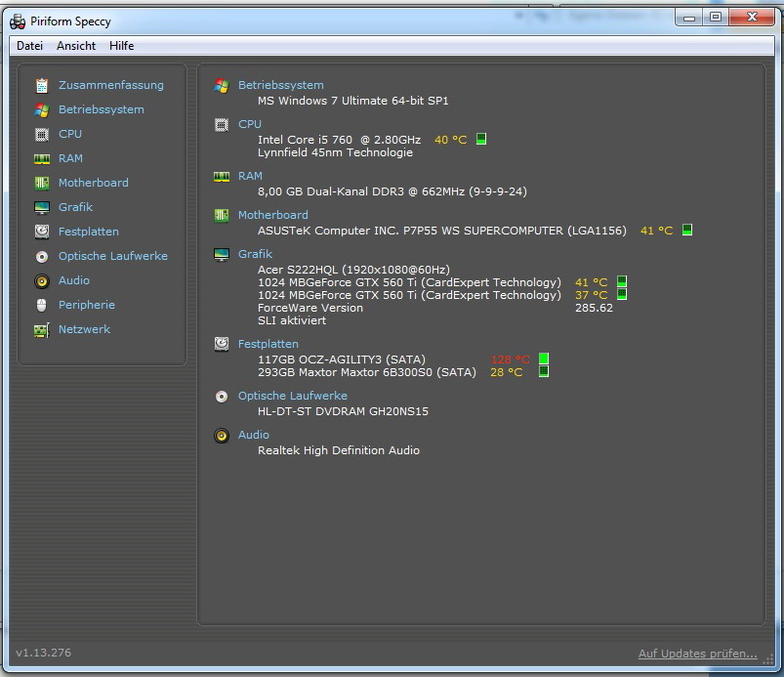Viewport: 784px width, 677px height.
Task: Open the Datei menu
Action: pyautogui.click(x=29, y=46)
